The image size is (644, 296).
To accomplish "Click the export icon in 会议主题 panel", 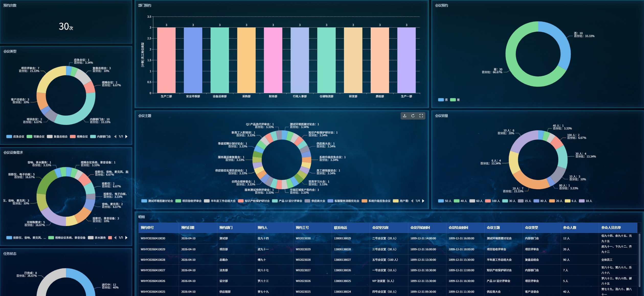I will point(405,116).
